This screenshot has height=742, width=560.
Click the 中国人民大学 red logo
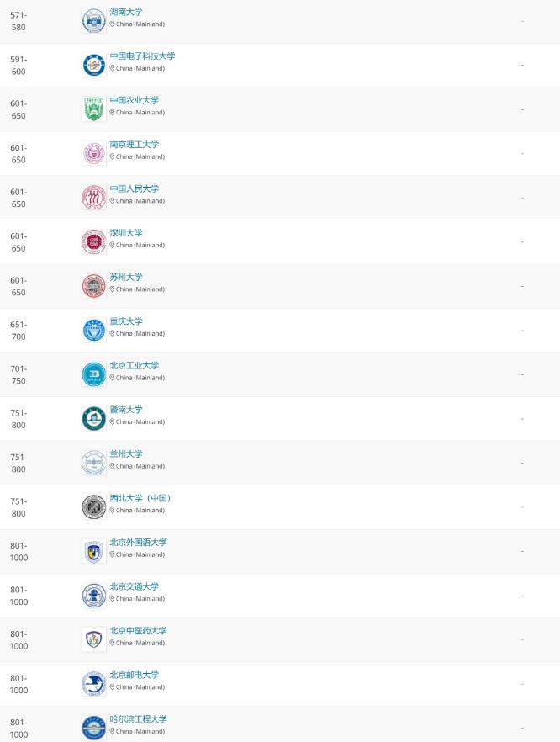pos(94,198)
